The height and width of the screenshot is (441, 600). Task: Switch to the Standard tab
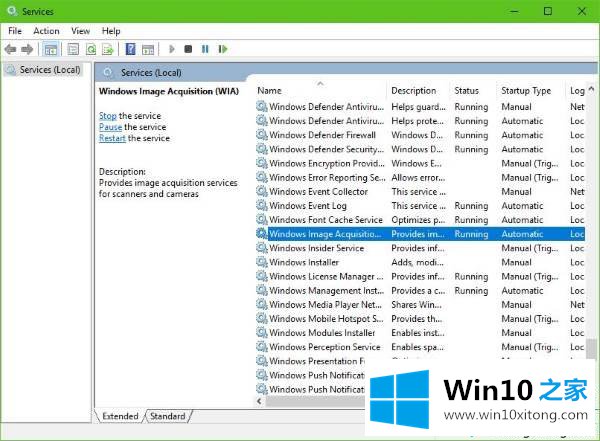coord(168,416)
